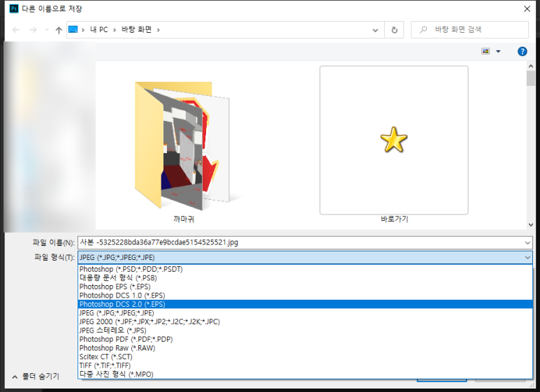Open the file name history dropdown arrow
The height and width of the screenshot is (392, 540).
pos(527,243)
